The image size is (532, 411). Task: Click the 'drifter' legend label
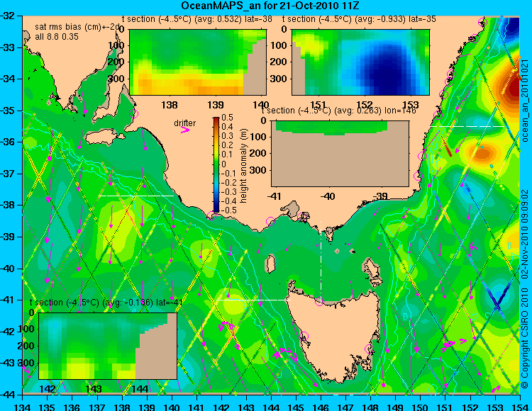click(185, 123)
